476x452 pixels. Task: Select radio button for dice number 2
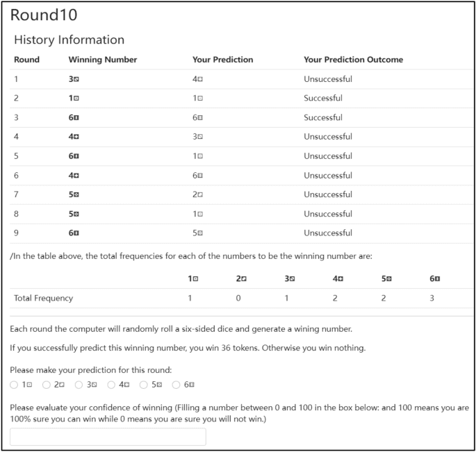(x=47, y=384)
